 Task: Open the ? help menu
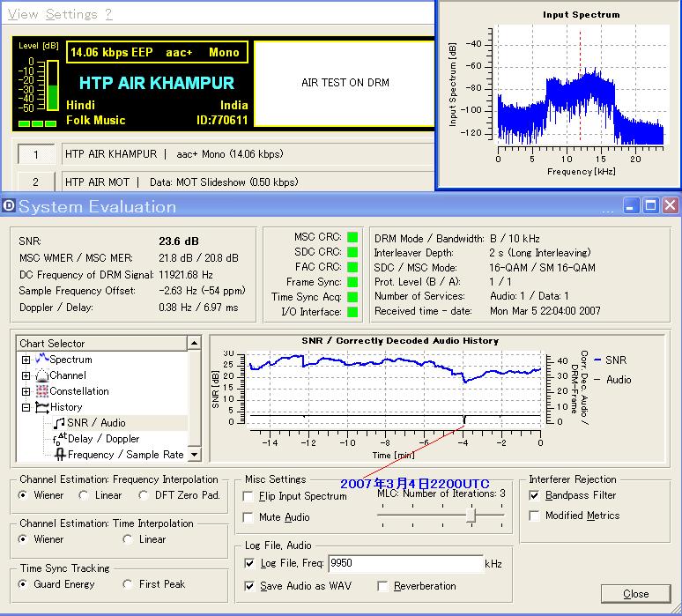click(x=108, y=14)
